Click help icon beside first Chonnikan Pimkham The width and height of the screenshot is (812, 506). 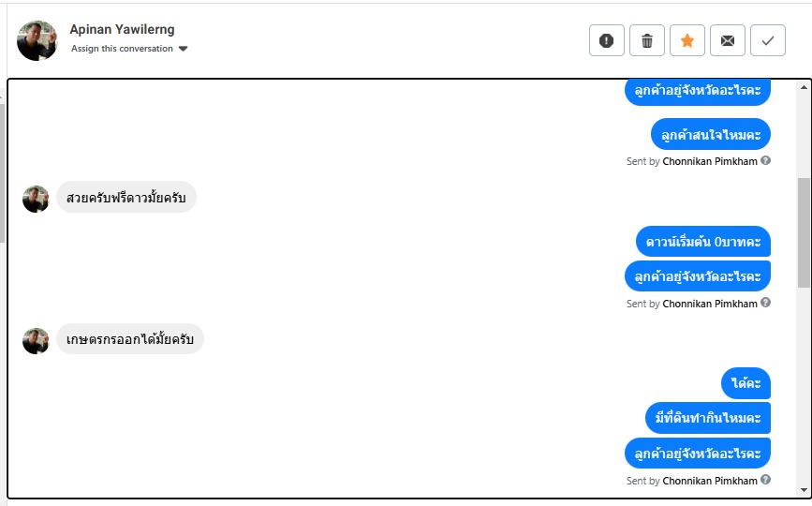[766, 161]
